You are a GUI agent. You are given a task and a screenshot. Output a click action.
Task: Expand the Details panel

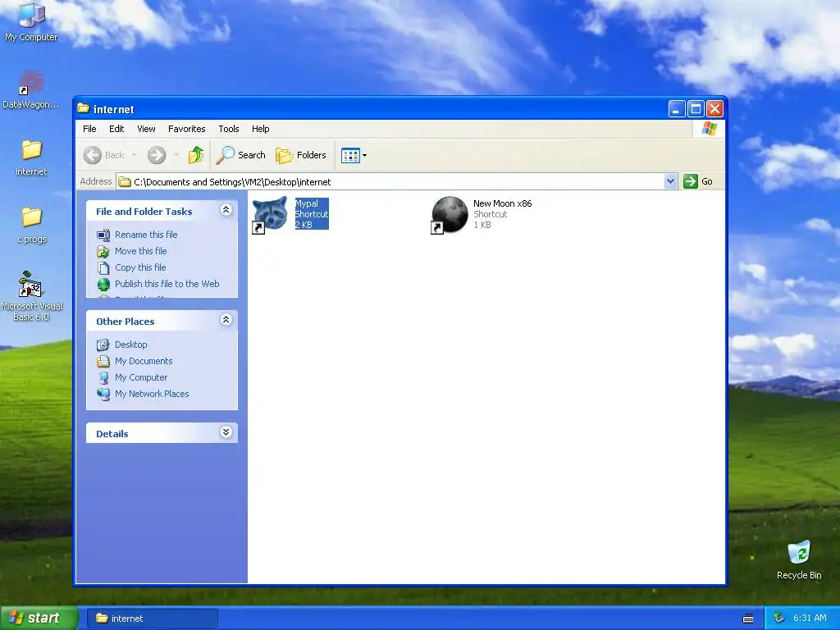[226, 432]
